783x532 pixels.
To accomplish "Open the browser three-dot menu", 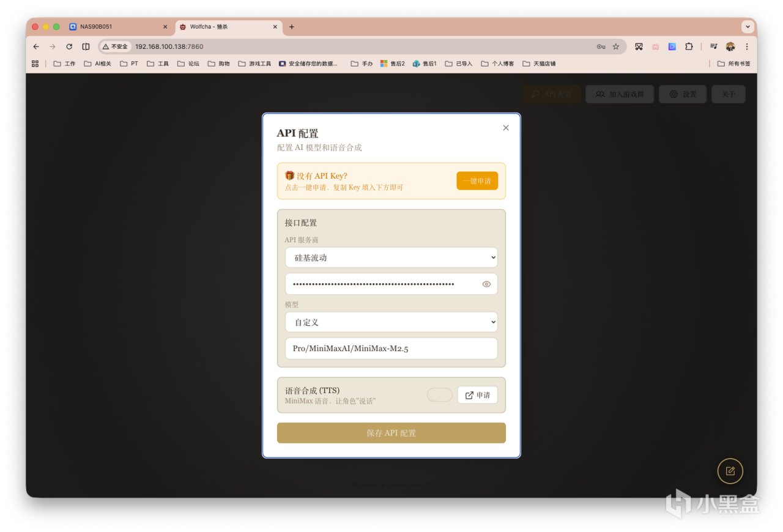I will tap(746, 46).
